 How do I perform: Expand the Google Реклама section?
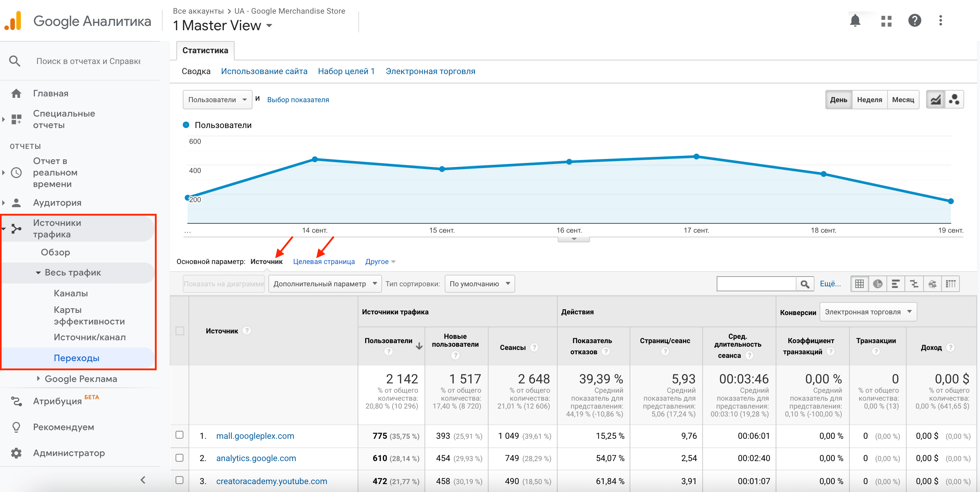[38, 378]
